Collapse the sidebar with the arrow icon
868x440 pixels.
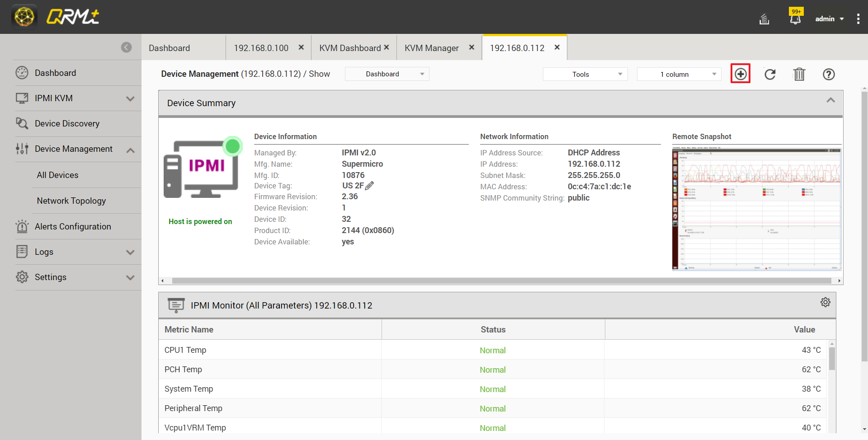[x=126, y=47]
